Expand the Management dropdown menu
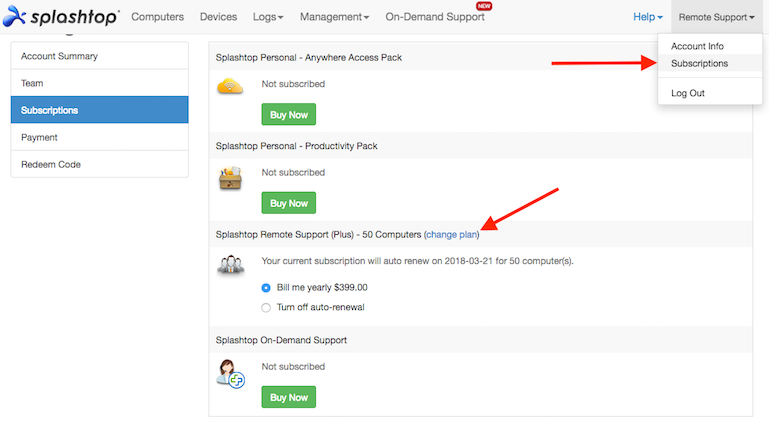This screenshot has width=769, height=422. pyautogui.click(x=334, y=17)
